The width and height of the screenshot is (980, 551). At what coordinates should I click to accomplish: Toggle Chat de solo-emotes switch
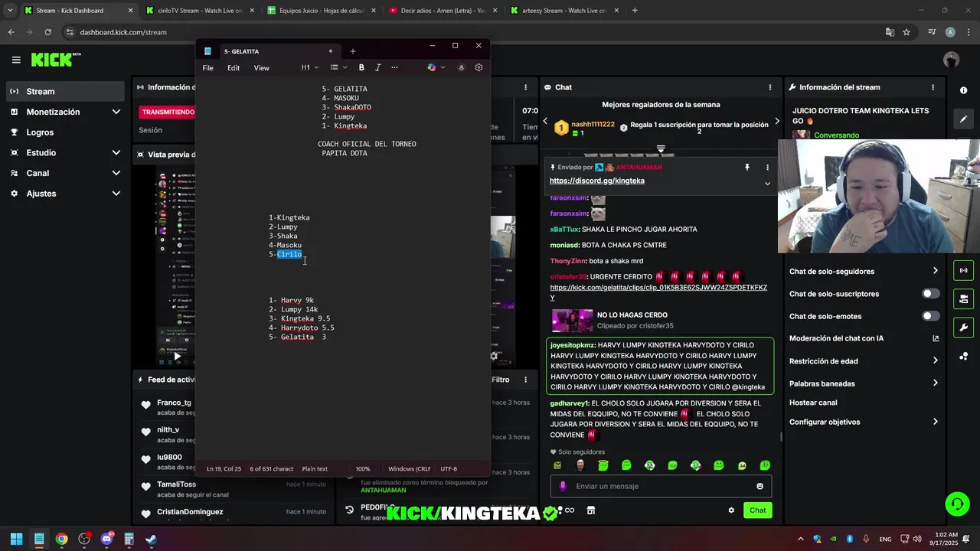(x=930, y=316)
